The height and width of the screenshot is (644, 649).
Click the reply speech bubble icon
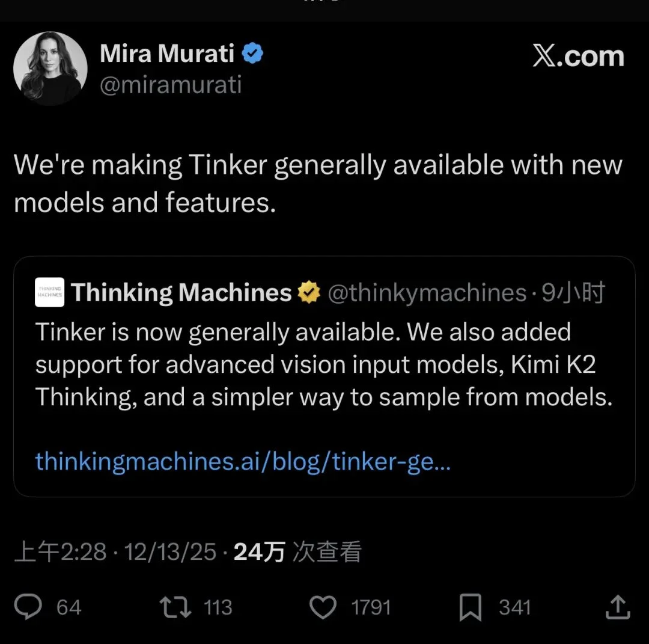click(29, 607)
